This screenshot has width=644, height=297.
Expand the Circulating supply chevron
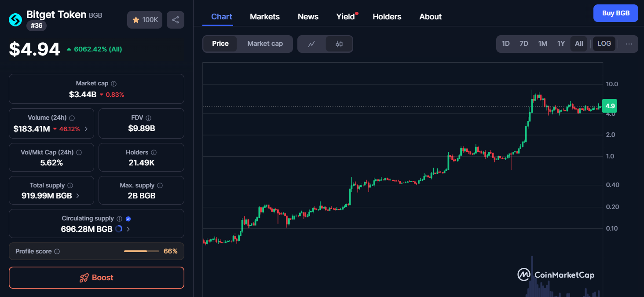coord(128,229)
